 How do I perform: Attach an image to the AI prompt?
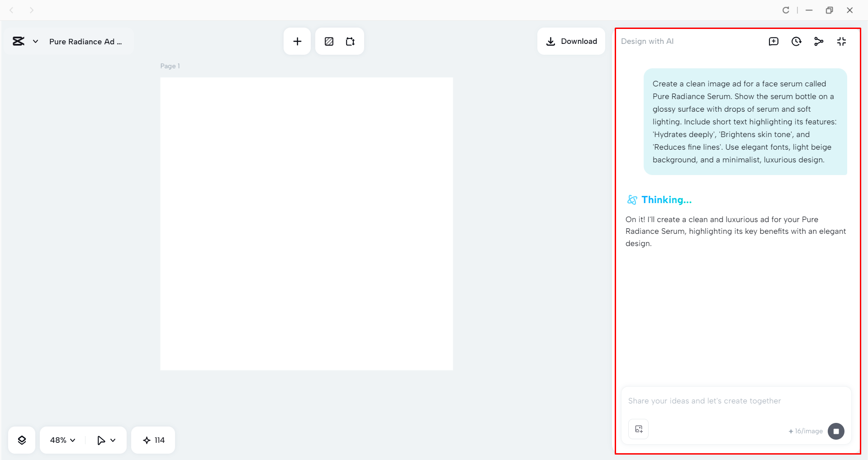coord(638,429)
